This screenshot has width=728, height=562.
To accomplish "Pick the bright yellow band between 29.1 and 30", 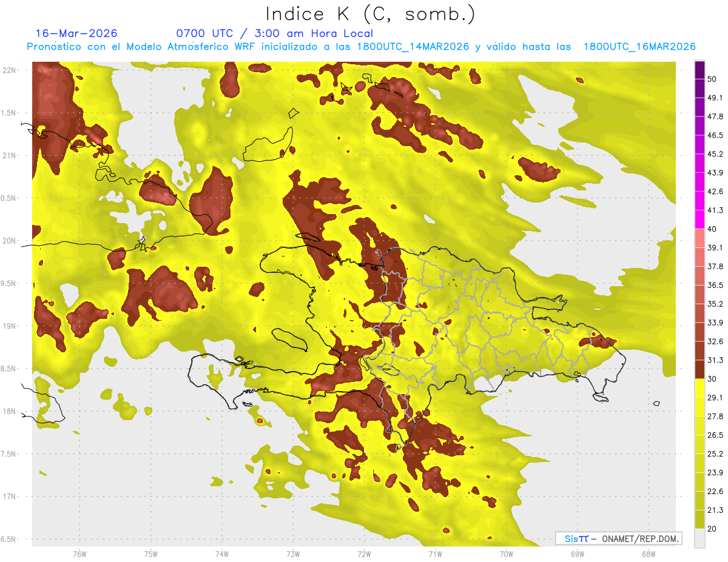I will click(699, 388).
